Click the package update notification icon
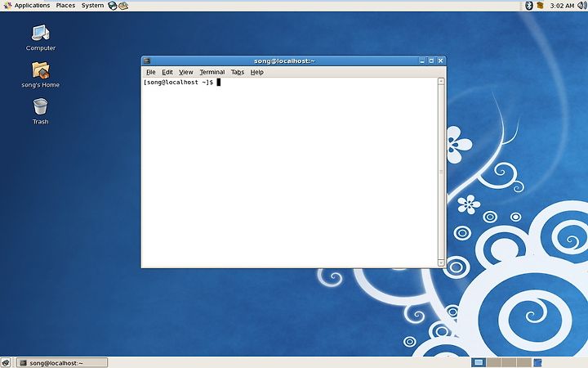 [540, 5]
